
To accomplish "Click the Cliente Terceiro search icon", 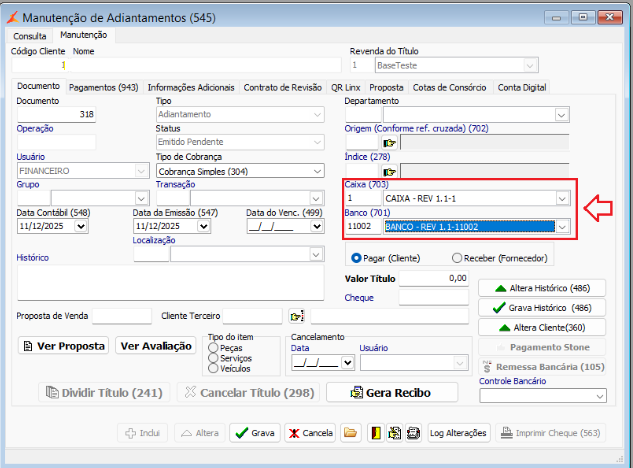I will (x=296, y=316).
